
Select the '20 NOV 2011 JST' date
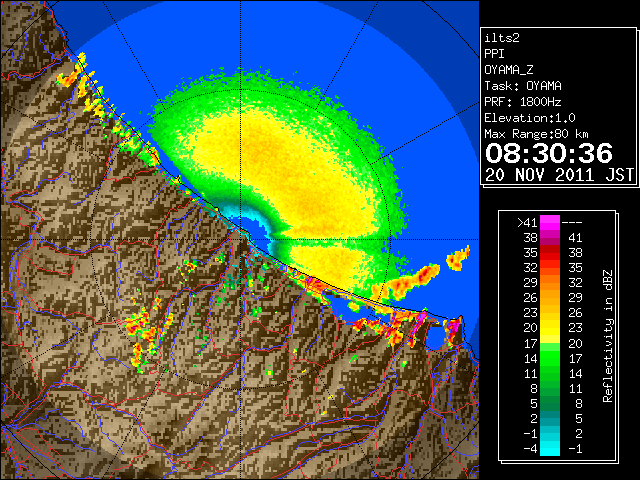point(559,175)
